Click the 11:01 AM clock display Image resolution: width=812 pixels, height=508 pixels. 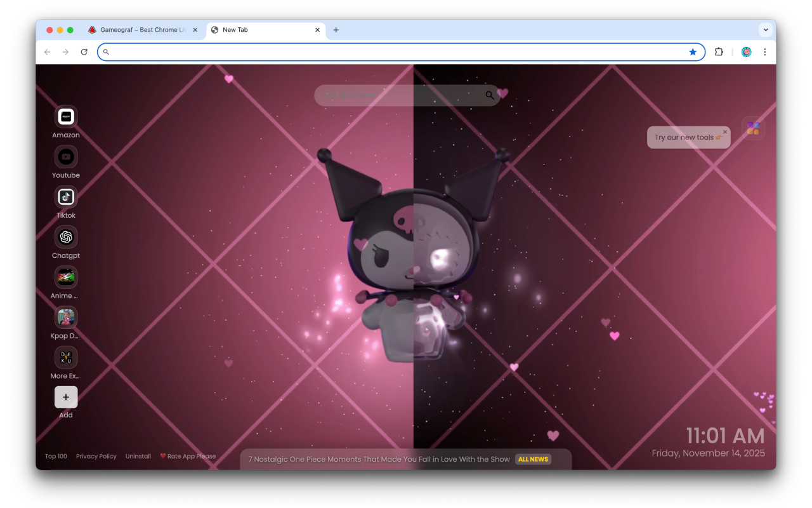coord(725,436)
